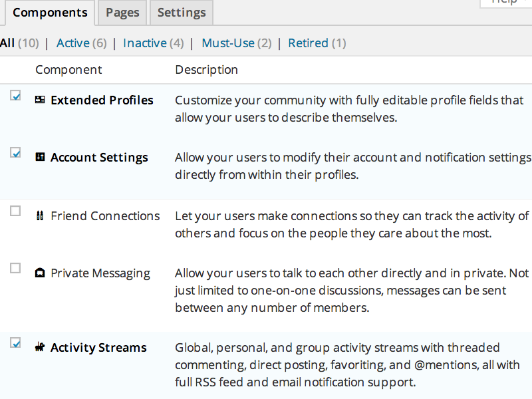Uncheck the Activity Streams checkbox

(x=15, y=342)
